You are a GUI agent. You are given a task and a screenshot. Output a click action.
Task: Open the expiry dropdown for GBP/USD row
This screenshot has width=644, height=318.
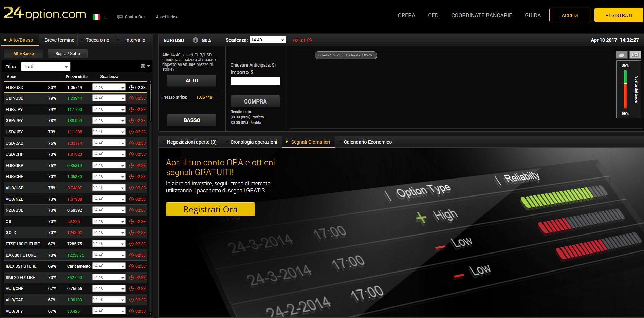pos(109,98)
